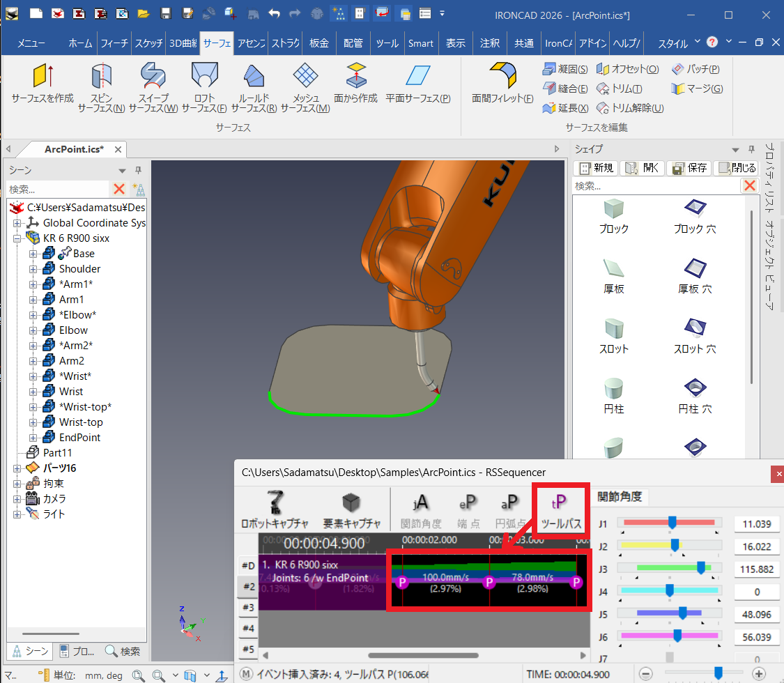Click ロボットキャプチャ in RSSequencer
The width and height of the screenshot is (784, 683).
275,509
